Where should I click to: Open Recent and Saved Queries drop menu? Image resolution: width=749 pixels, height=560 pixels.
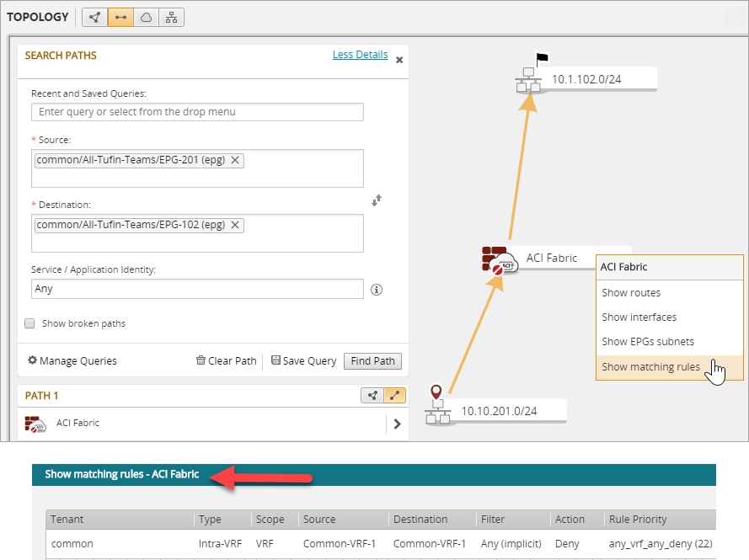coord(197,112)
